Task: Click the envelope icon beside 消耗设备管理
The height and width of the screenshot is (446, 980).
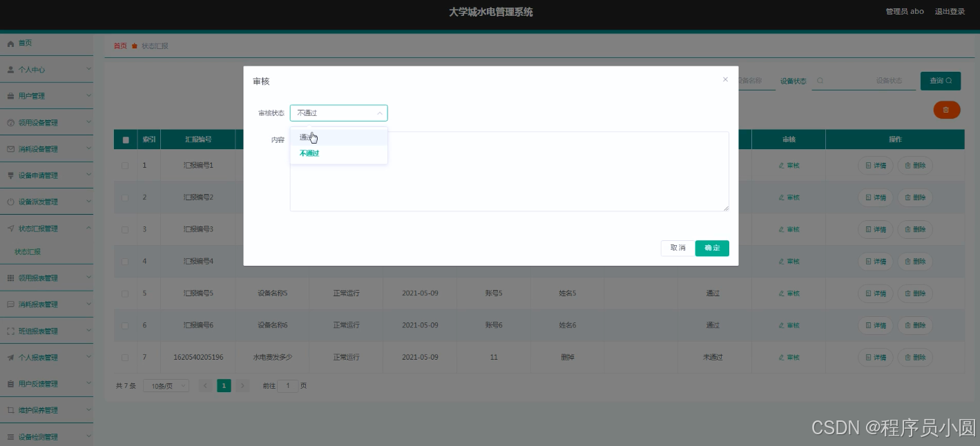Action: click(x=10, y=149)
